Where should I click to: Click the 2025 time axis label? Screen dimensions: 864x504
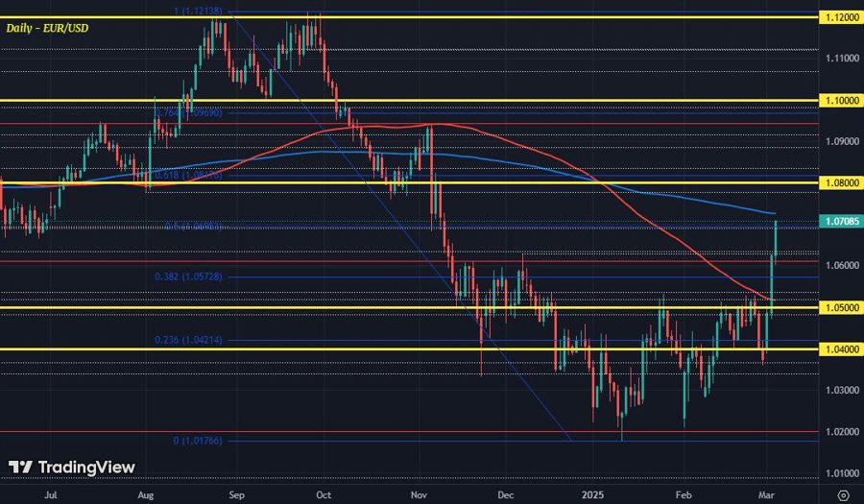click(x=594, y=494)
